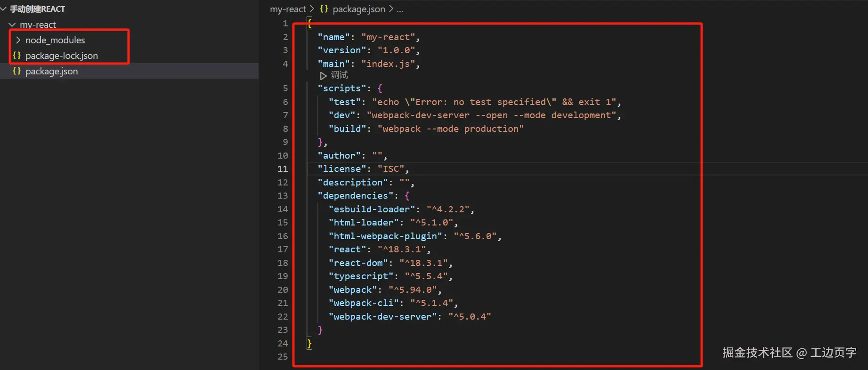Screen dimensions: 868x370
Task: Click JSON braces icon in breadcrumb
Action: (x=324, y=9)
